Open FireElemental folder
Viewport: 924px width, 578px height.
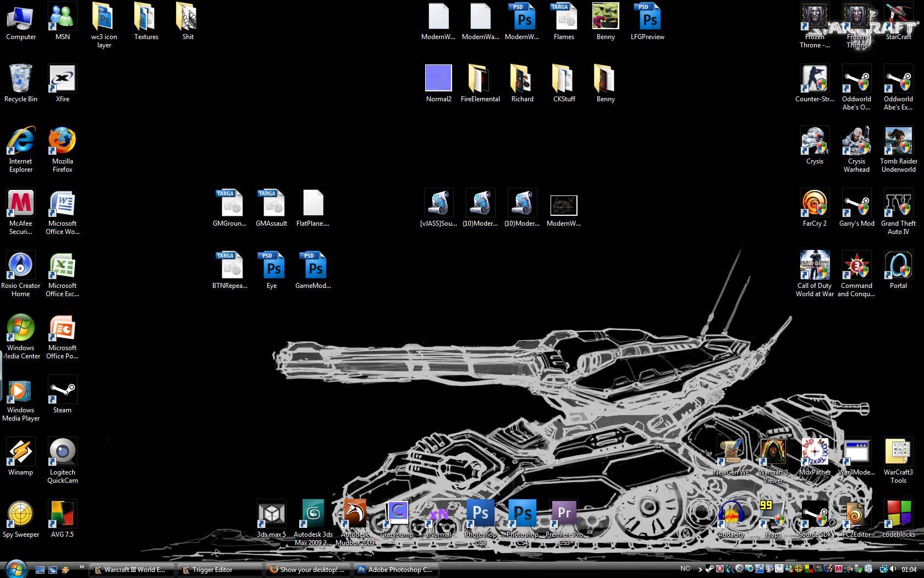point(481,84)
